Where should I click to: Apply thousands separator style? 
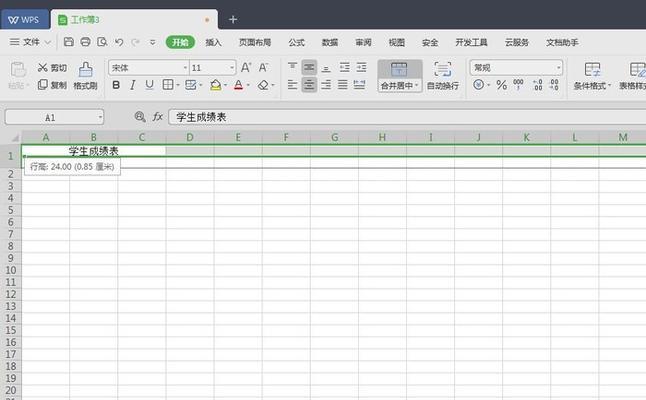click(x=518, y=85)
